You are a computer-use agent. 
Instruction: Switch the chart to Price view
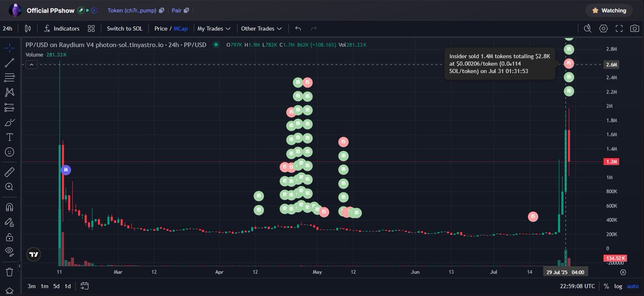[x=161, y=28]
